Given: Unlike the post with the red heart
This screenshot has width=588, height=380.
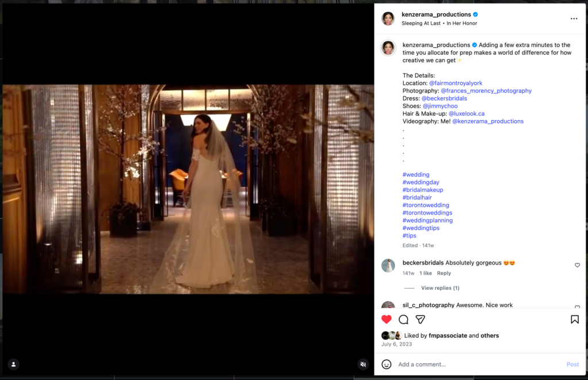Looking at the screenshot, I should [x=386, y=320].
